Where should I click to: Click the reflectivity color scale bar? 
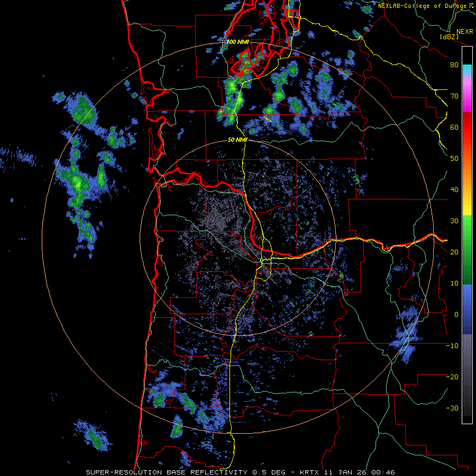467,235
